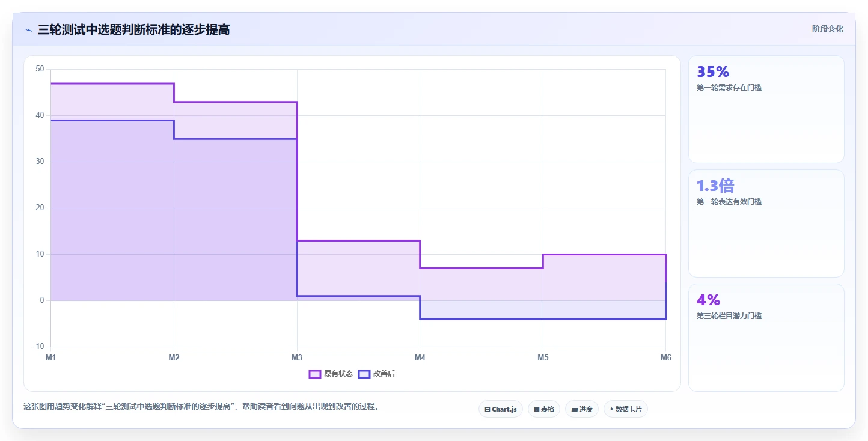Viewport: 868px width, 441px height.
Task: Select the 表格 tag
Action: pyautogui.click(x=544, y=409)
